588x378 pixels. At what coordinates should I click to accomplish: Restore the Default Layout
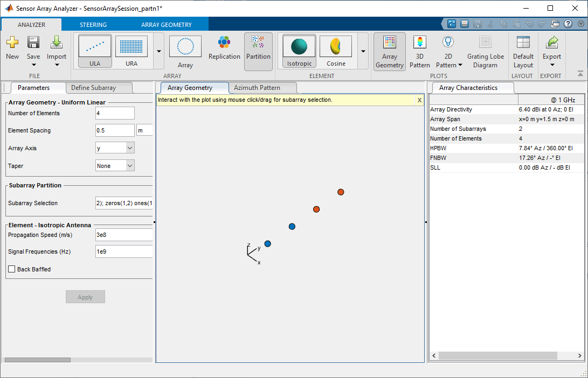point(523,52)
